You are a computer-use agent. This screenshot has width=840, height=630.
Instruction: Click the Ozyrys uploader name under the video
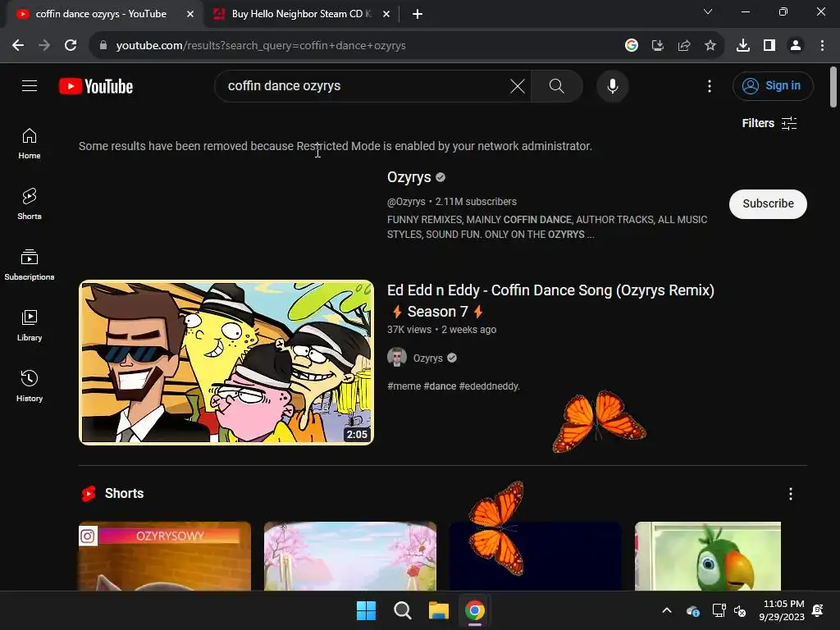coord(427,358)
